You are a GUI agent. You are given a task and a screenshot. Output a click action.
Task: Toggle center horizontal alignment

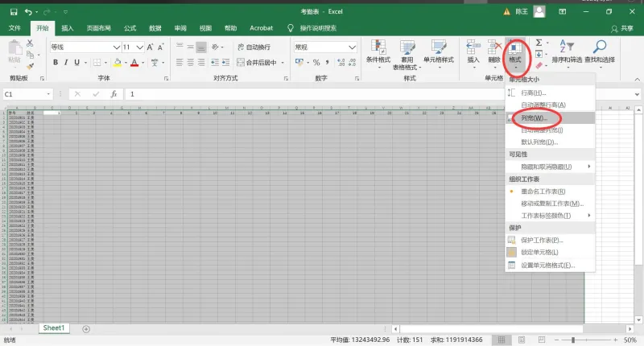tap(190, 63)
